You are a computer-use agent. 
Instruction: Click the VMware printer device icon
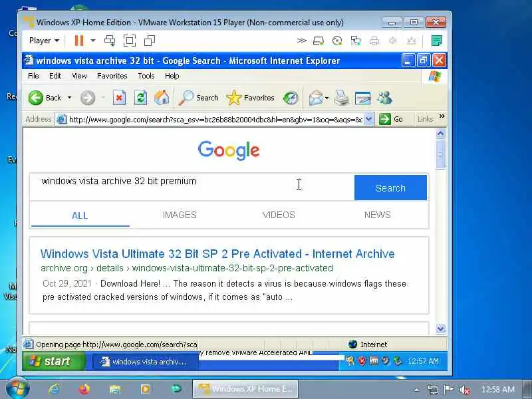pyautogui.click(x=374, y=41)
